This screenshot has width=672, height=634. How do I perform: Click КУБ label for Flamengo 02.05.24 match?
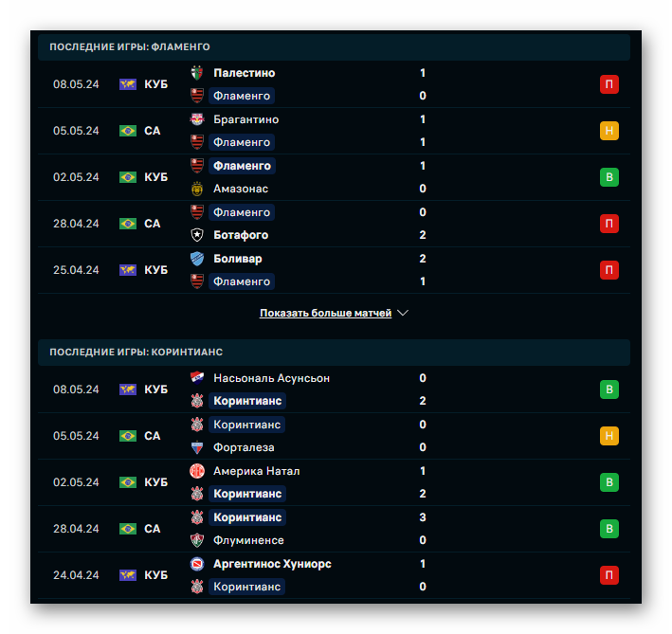pyautogui.click(x=156, y=177)
